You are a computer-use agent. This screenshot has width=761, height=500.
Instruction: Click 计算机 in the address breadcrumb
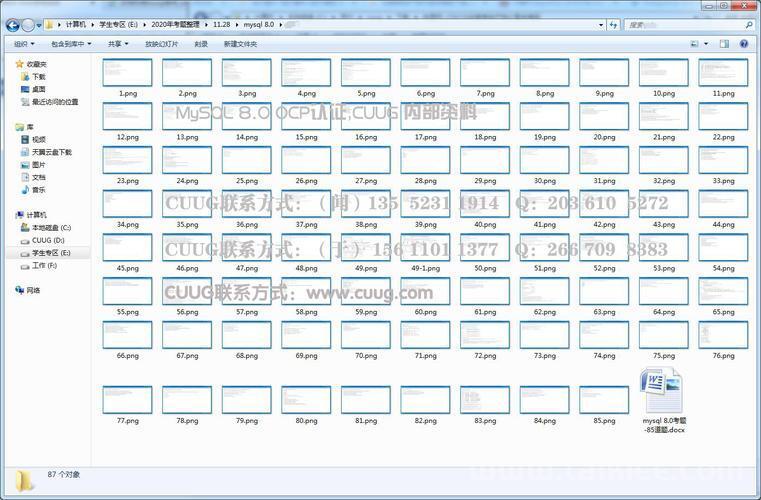[x=76, y=24]
